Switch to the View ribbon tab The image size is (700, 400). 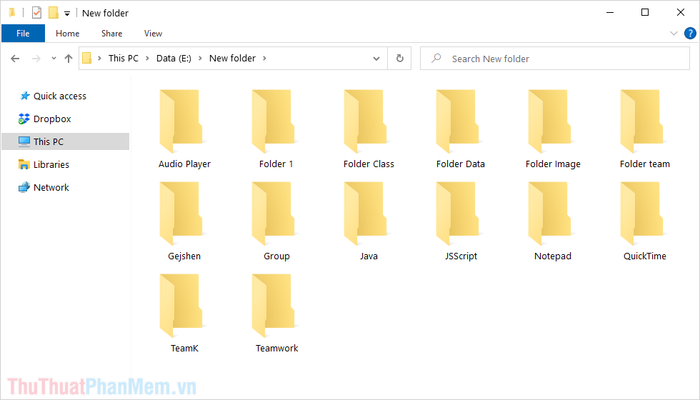coord(153,33)
